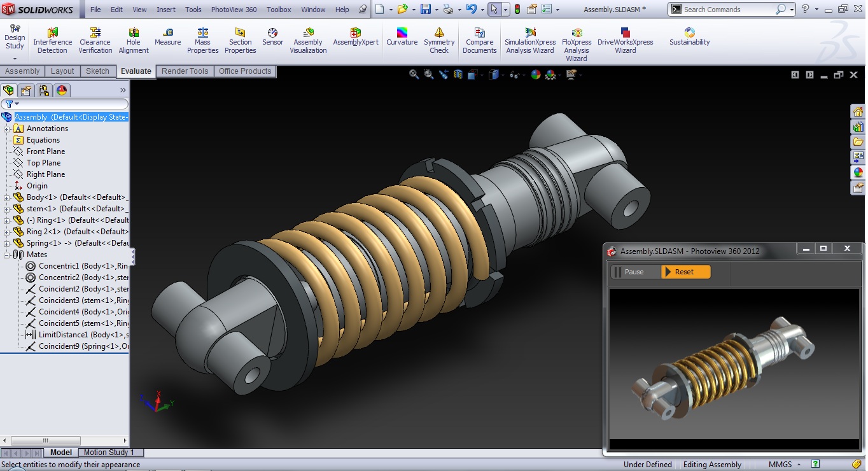868x471 pixels.
Task: Launch AssemblyXpert
Action: click(356, 37)
